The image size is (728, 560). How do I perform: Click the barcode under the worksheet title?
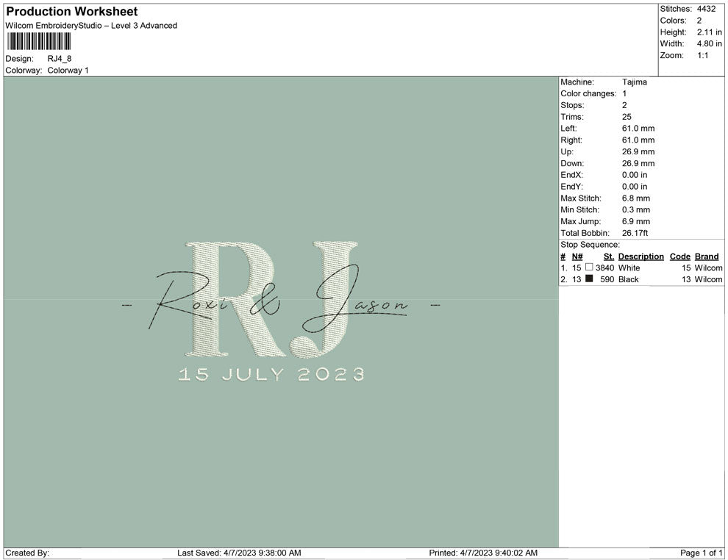pyautogui.click(x=43, y=41)
